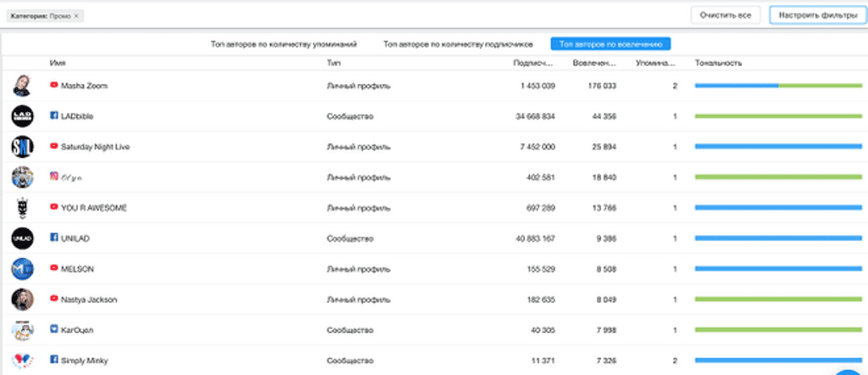The height and width of the screenshot is (375, 868).
Task: Click Facebook icon next to Simply Minky
Action: click(53, 359)
